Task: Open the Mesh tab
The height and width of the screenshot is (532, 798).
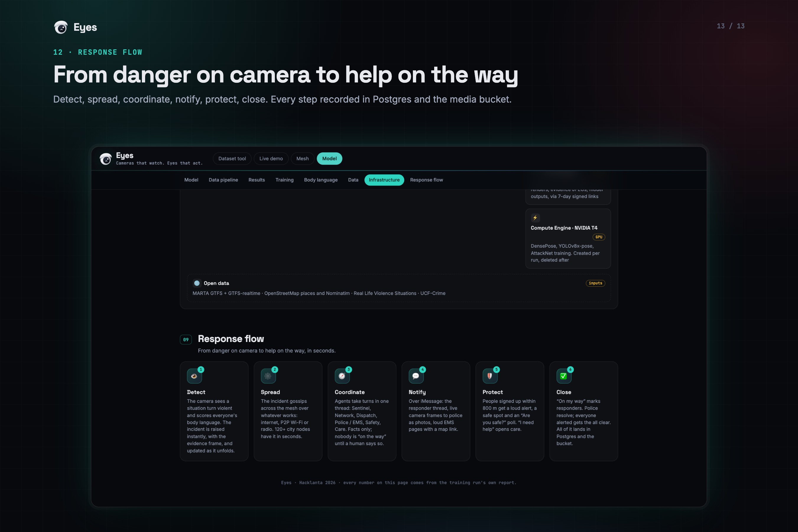Action: pos(302,158)
